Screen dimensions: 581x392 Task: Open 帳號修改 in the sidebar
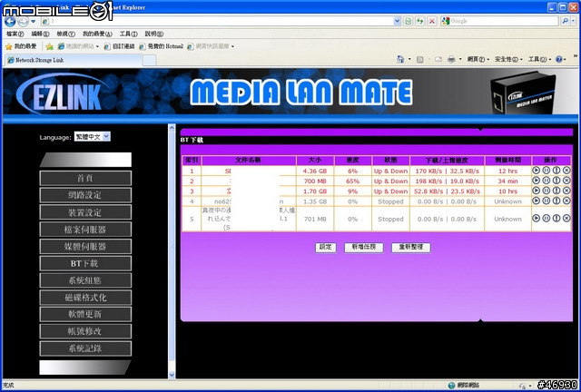coord(85,331)
